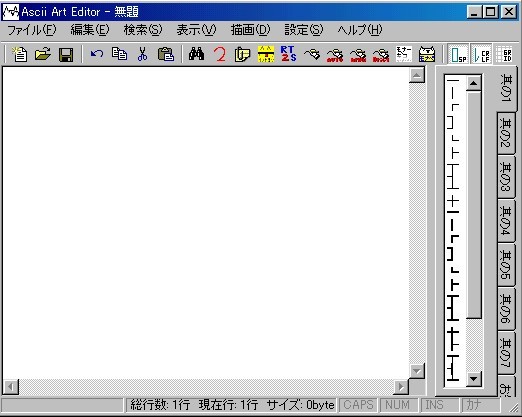Click editor vertical scrollbar up arrow
Screen dimensions: 522x417
(x=417, y=75)
